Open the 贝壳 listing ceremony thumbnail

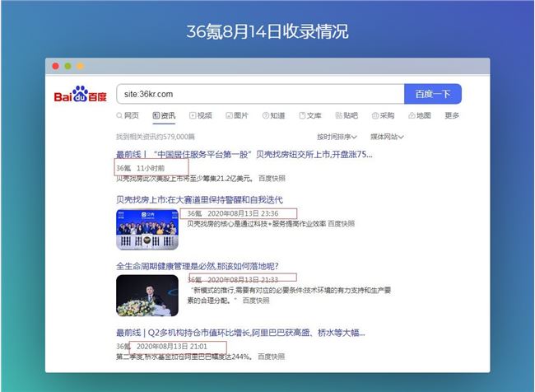point(147,230)
